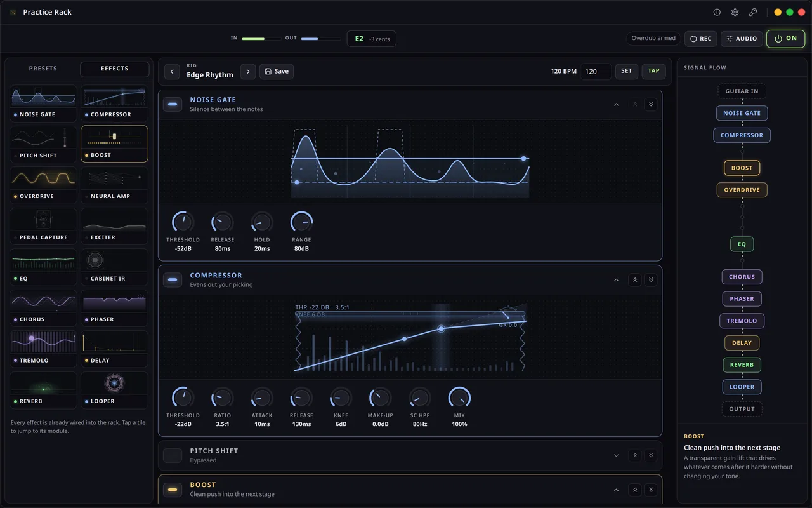Select the Looper node in Signal Flow
Viewport: 812px width, 508px height.
[x=742, y=387]
